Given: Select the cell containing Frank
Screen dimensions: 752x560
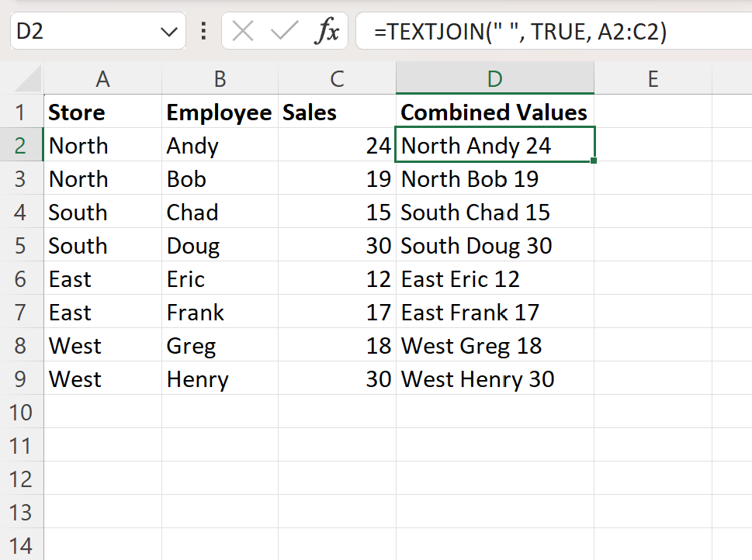Looking at the screenshot, I should coord(220,312).
